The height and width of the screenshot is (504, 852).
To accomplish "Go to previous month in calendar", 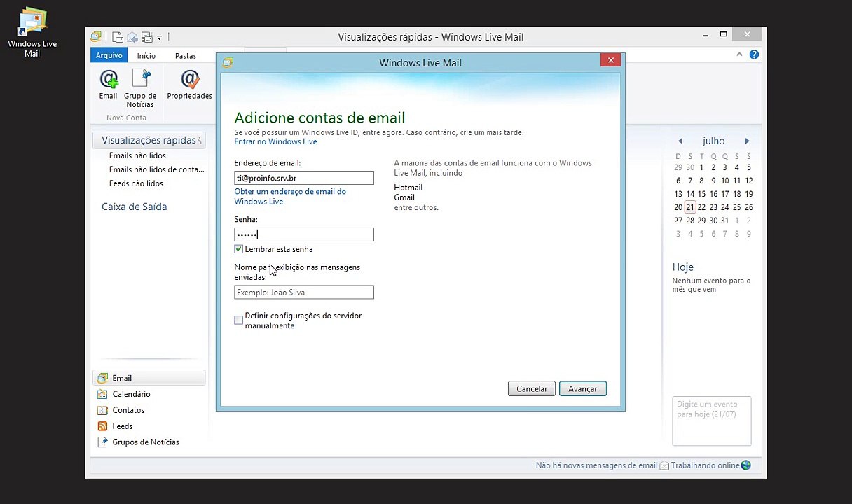I will [x=680, y=141].
